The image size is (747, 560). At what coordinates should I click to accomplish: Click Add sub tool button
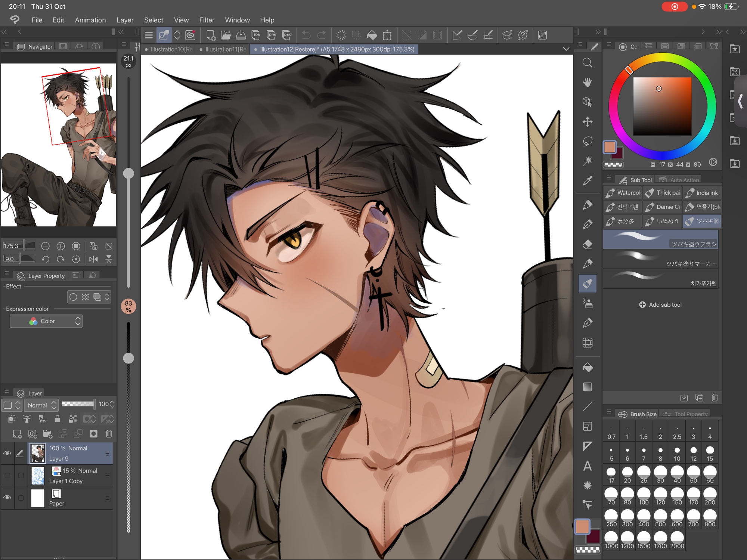click(660, 305)
